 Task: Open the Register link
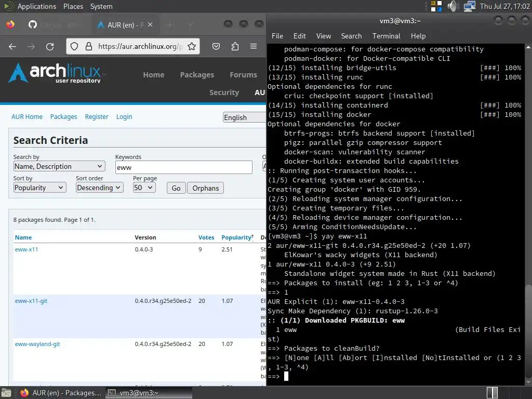click(x=97, y=117)
